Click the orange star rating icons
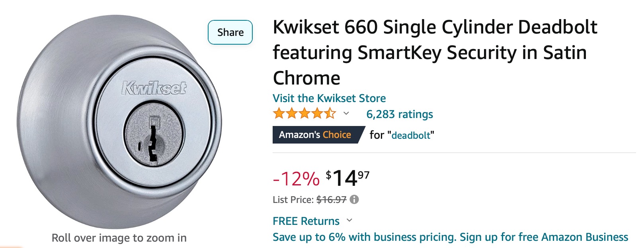The image size is (644, 248). (x=304, y=114)
